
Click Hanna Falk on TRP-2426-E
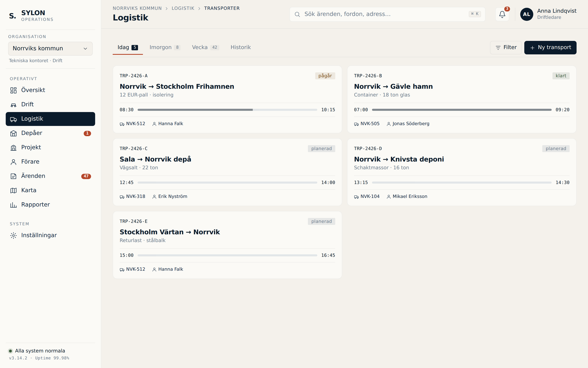pos(167,269)
